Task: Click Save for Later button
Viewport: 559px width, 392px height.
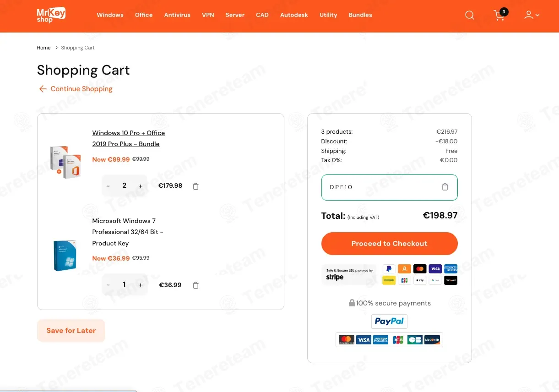Action: pos(71,331)
